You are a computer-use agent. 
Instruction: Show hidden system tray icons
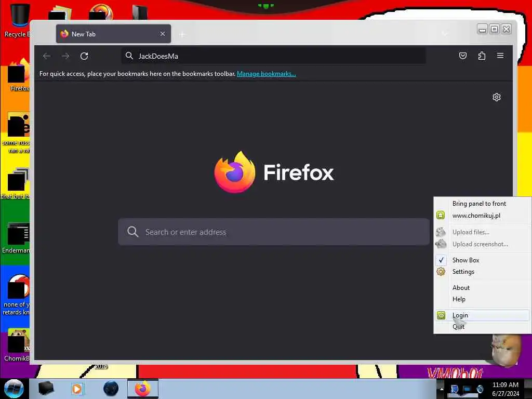[442, 389]
